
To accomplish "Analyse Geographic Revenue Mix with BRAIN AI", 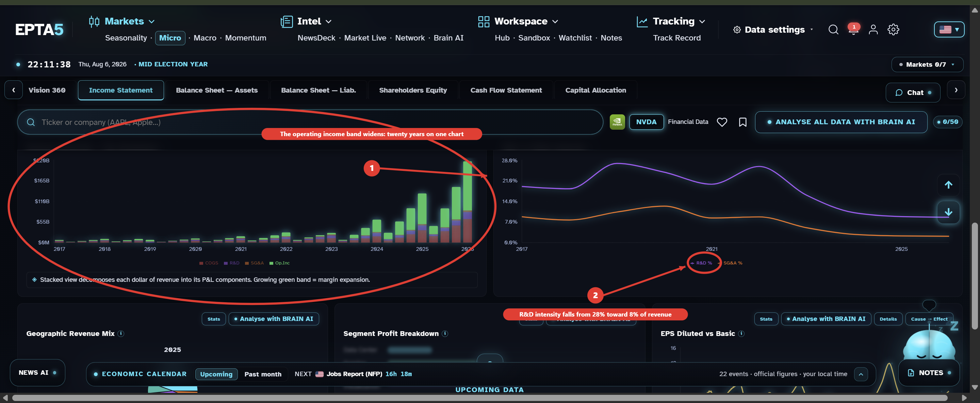I will (274, 319).
